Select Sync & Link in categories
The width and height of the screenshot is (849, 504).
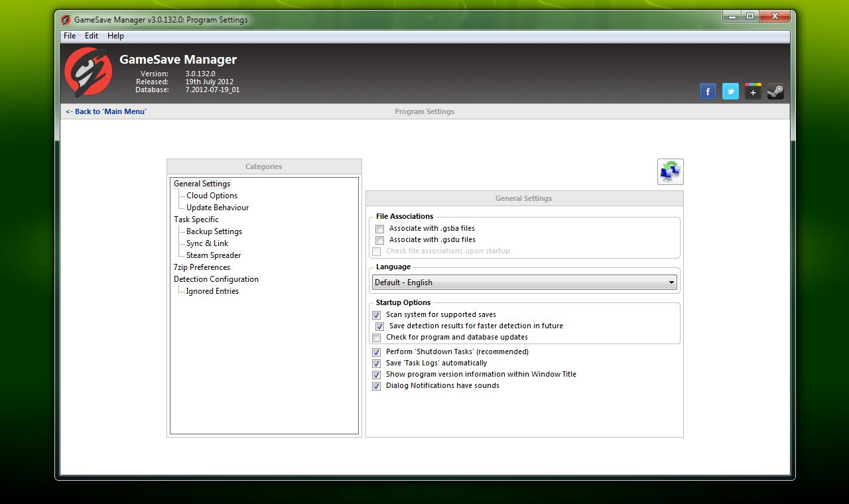207,243
